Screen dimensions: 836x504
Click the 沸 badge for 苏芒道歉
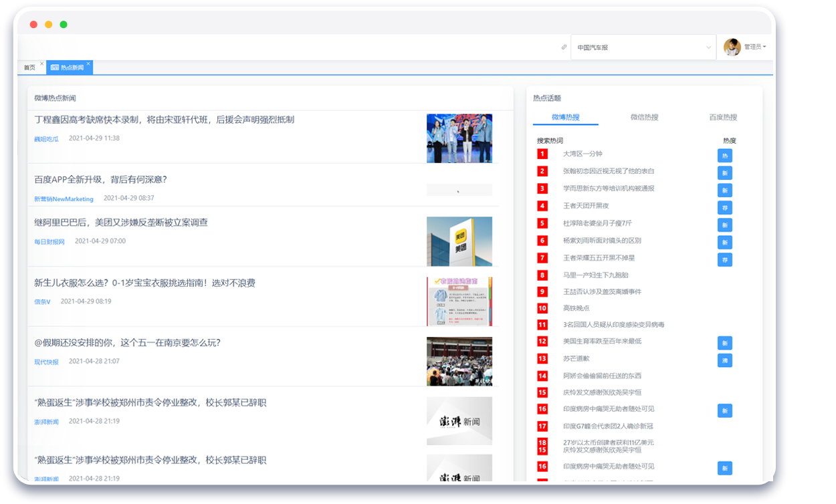[x=724, y=360]
